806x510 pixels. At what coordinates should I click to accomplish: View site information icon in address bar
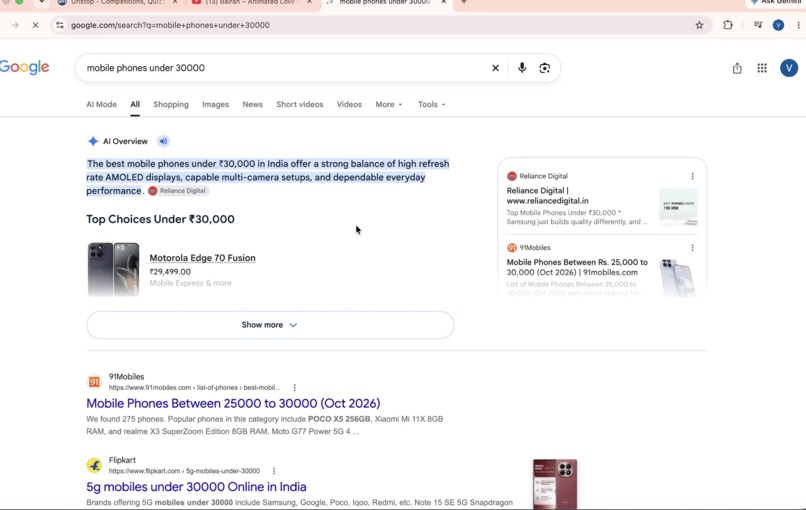pyautogui.click(x=60, y=25)
